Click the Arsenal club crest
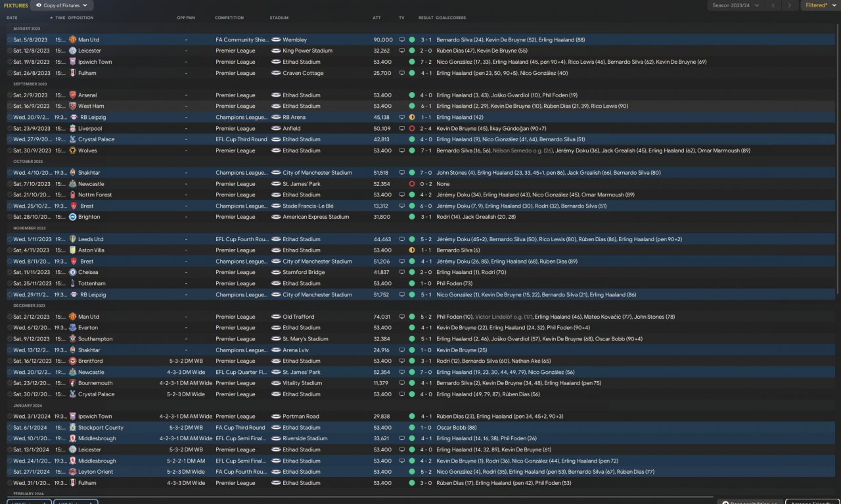The height and width of the screenshot is (504, 841). (x=72, y=95)
